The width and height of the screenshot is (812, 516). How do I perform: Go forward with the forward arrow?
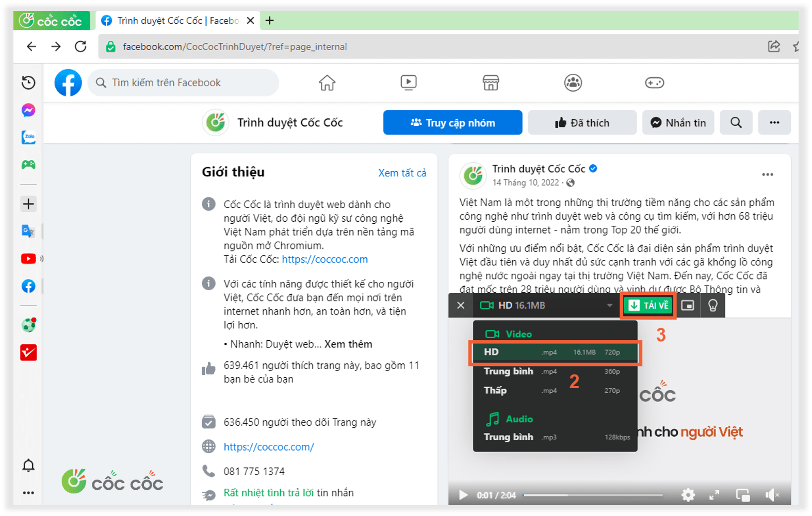[x=56, y=46]
